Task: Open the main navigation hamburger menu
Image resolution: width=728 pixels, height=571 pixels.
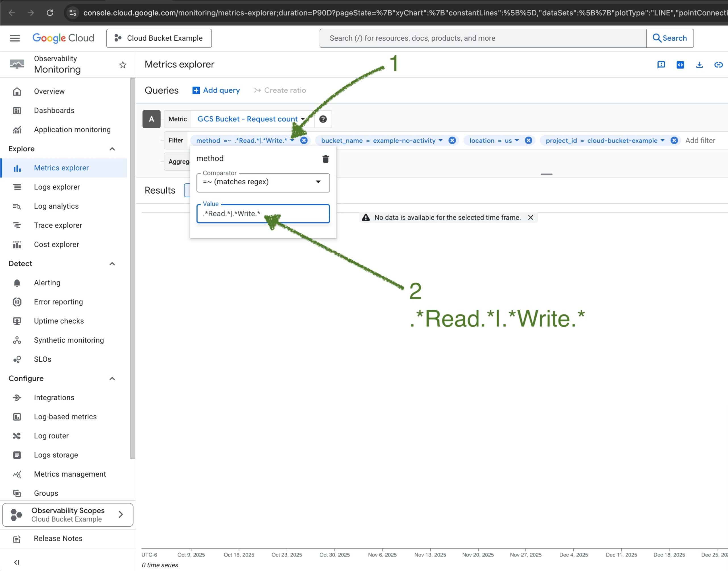Action: tap(15, 38)
